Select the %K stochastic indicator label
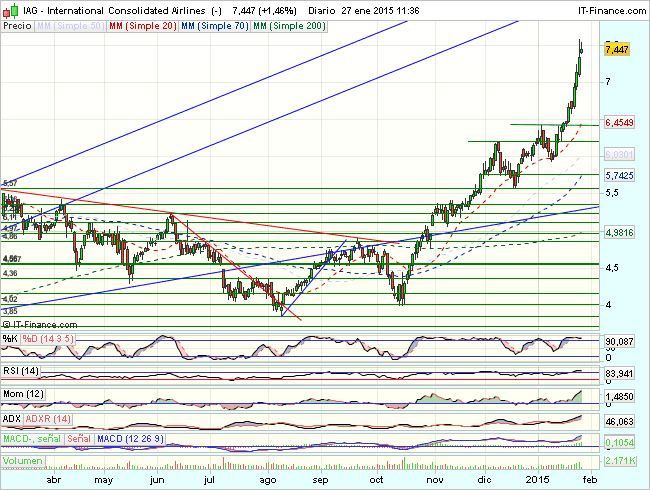The height and width of the screenshot is (490, 650). pyautogui.click(x=9, y=339)
